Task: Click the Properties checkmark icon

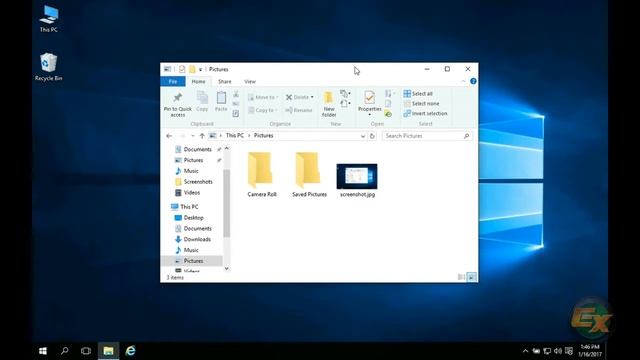Action: click(369, 98)
